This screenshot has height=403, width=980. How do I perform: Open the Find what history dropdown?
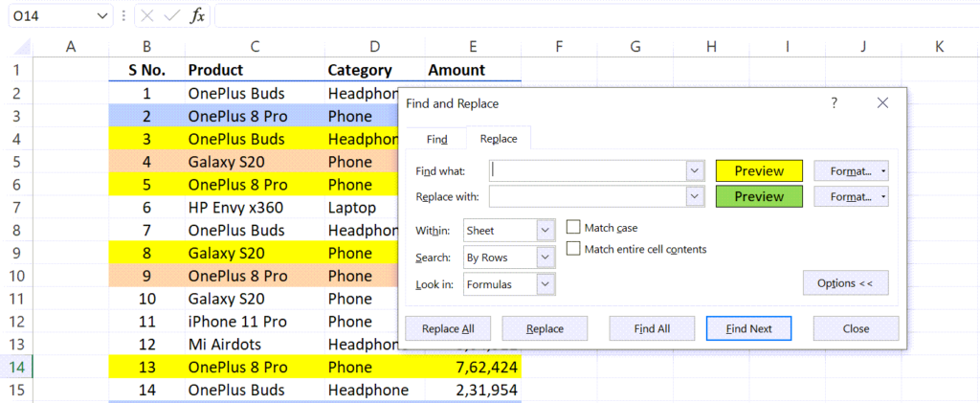[x=696, y=170]
